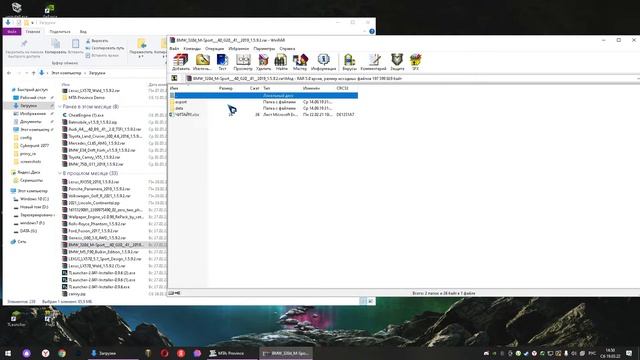The width and height of the screenshot is (640, 360).
Task: Launch the Wizard (Мастер) tool in WinRAR
Action: click(x=300, y=62)
